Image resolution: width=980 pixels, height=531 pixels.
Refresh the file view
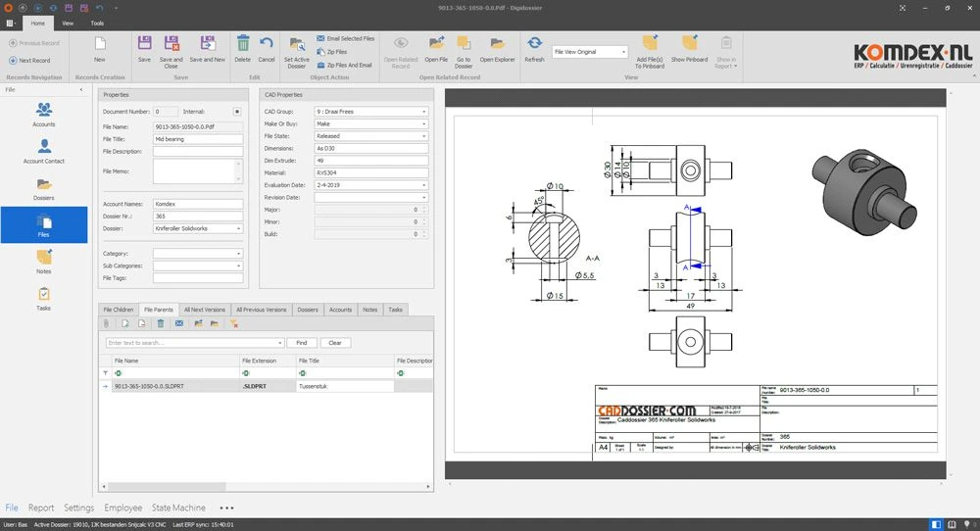click(x=534, y=45)
